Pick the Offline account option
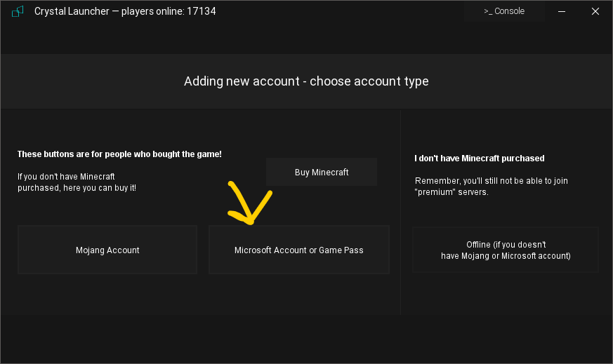 click(x=506, y=250)
